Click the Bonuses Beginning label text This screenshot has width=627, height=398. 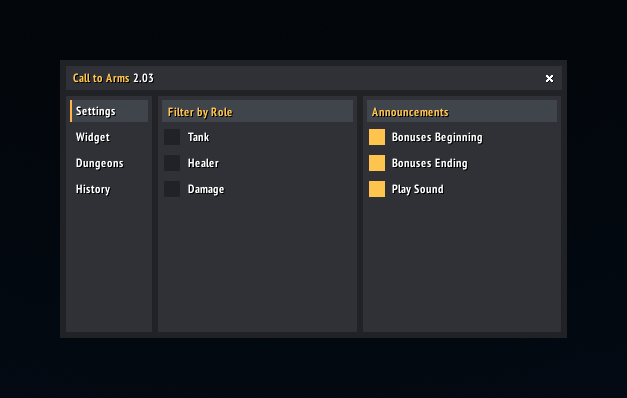pos(437,138)
